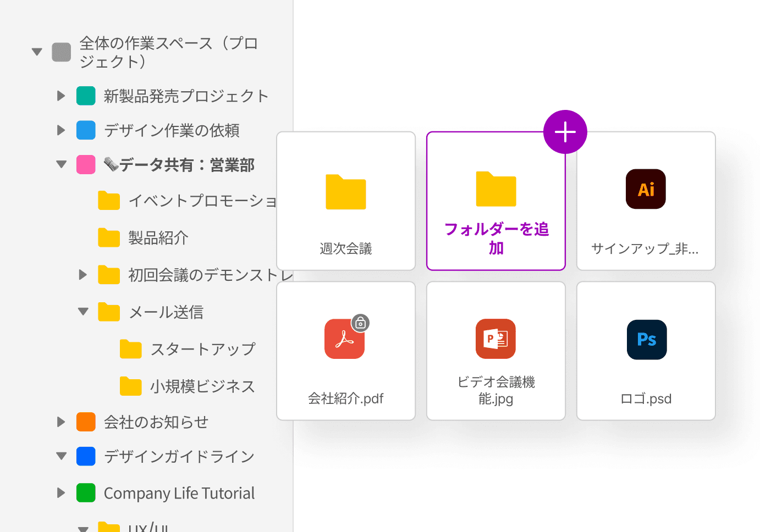The image size is (760, 532).
Task: Open 製品紹介 folder in tree
Action: click(158, 237)
